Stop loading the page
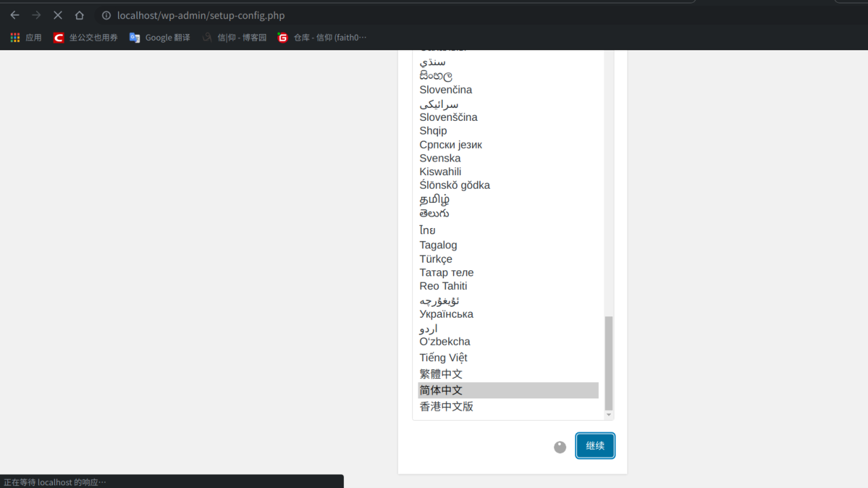 58,15
